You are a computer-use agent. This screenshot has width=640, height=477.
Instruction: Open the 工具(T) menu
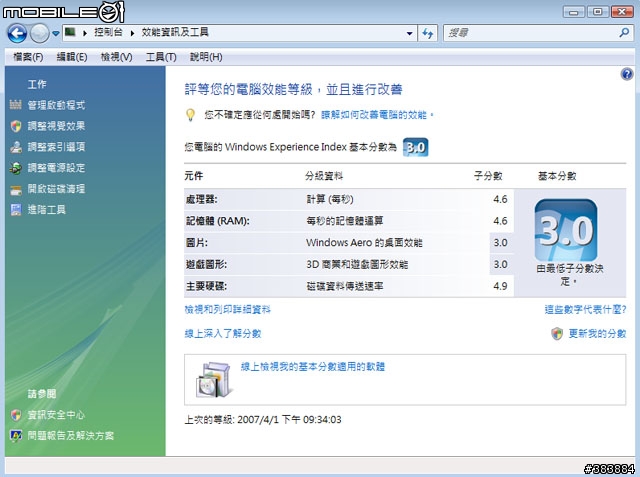click(x=161, y=57)
